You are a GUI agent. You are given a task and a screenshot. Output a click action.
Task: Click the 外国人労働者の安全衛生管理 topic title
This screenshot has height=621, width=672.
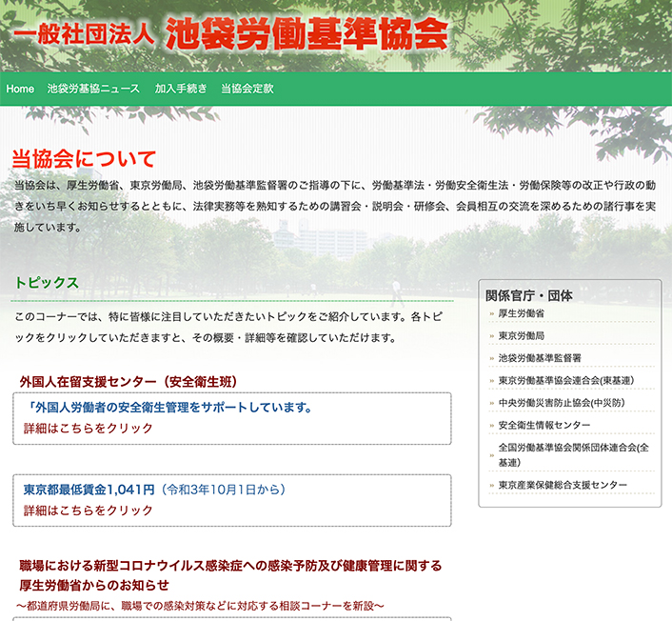click(x=169, y=408)
